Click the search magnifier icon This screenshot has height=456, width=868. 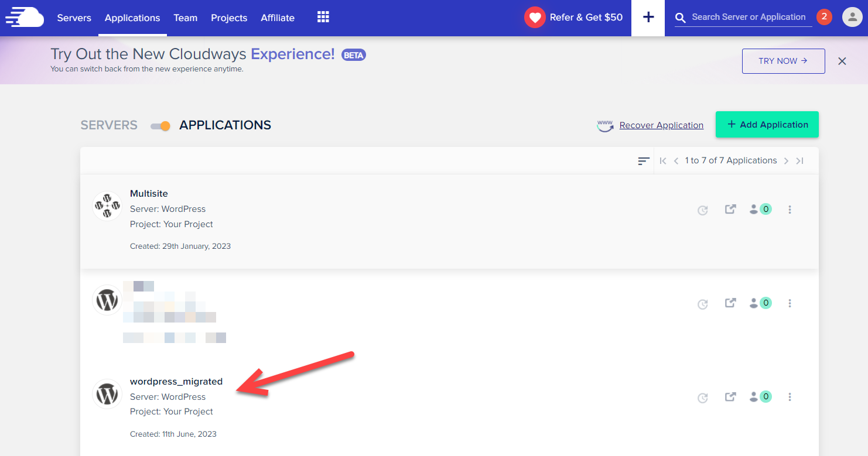point(680,18)
